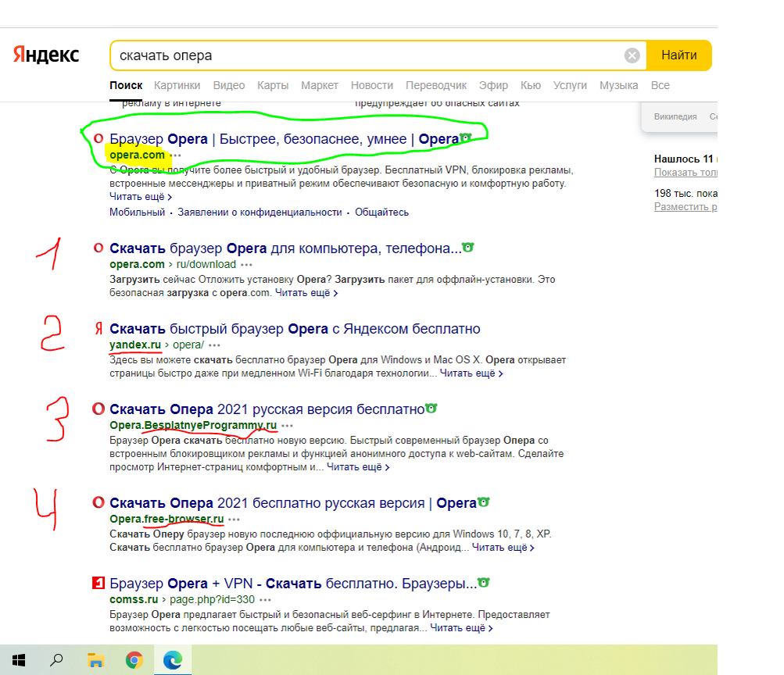Clear the search query with X icon
Image resolution: width=784 pixels, height=675 pixels.
(x=632, y=55)
